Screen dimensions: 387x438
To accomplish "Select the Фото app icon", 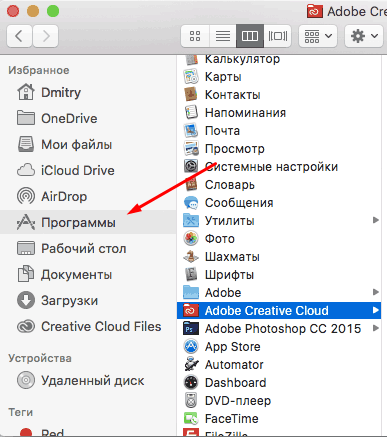I will (191, 239).
